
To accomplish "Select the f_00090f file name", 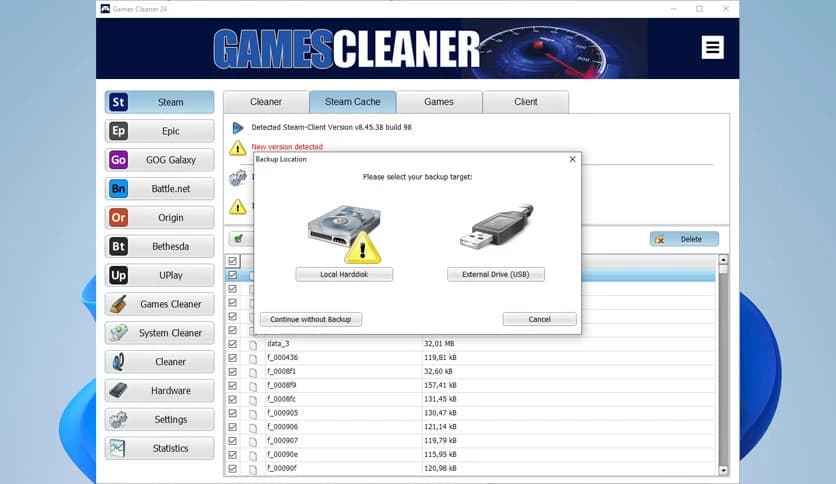I will click(x=282, y=469).
